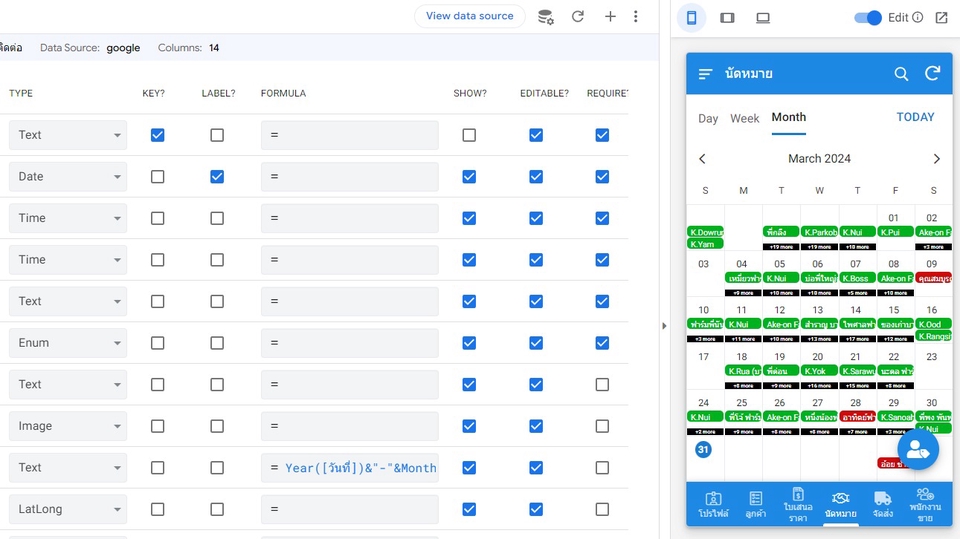960x539 pixels.
Task: Open the K.Pui event on March 01
Action: [x=894, y=232]
